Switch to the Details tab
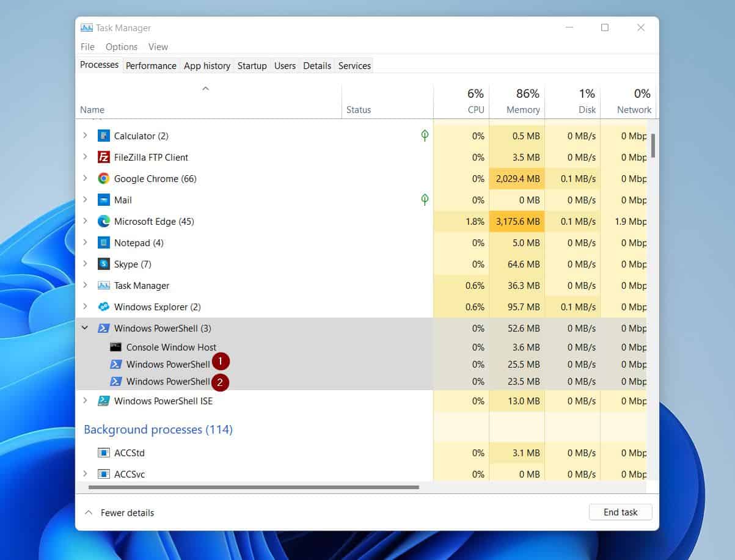735x560 pixels. coord(317,65)
